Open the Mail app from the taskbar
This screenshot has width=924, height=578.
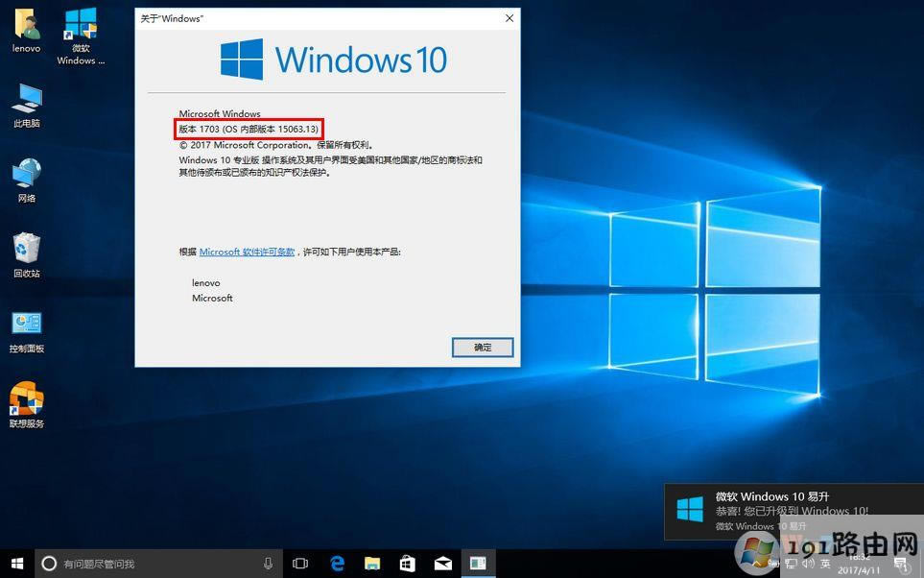coord(442,564)
